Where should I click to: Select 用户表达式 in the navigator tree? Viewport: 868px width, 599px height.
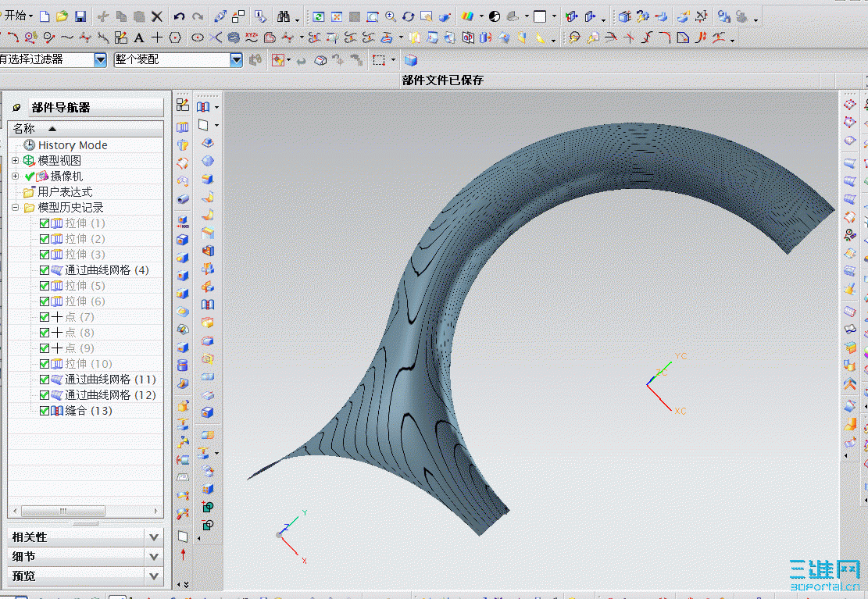click(64, 192)
